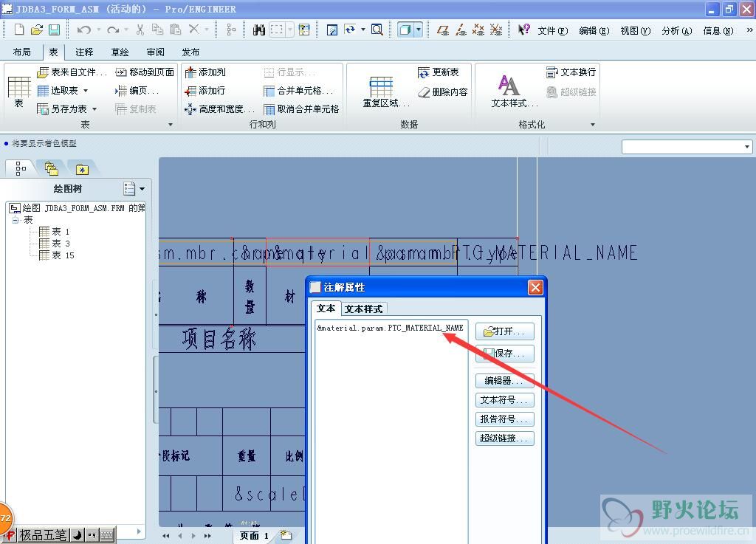Open the 另存为表 dropdown
This screenshot has width=756, height=544.
click(x=94, y=109)
